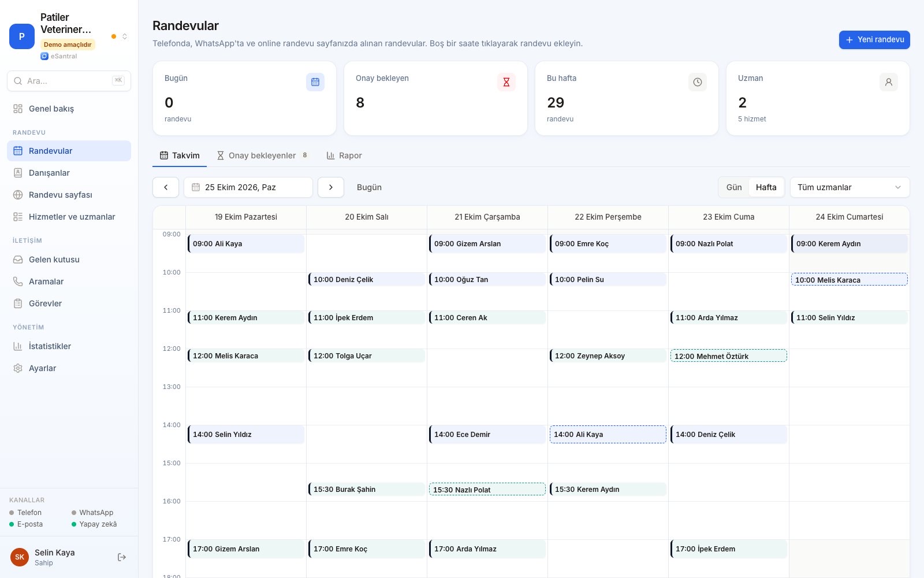924x578 pixels.
Task: Select the Onay bekleyenler tab
Action: coord(262,155)
